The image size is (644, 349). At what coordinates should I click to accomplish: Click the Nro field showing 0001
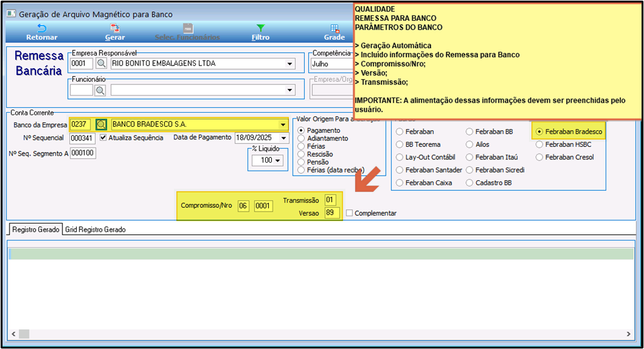click(x=263, y=205)
